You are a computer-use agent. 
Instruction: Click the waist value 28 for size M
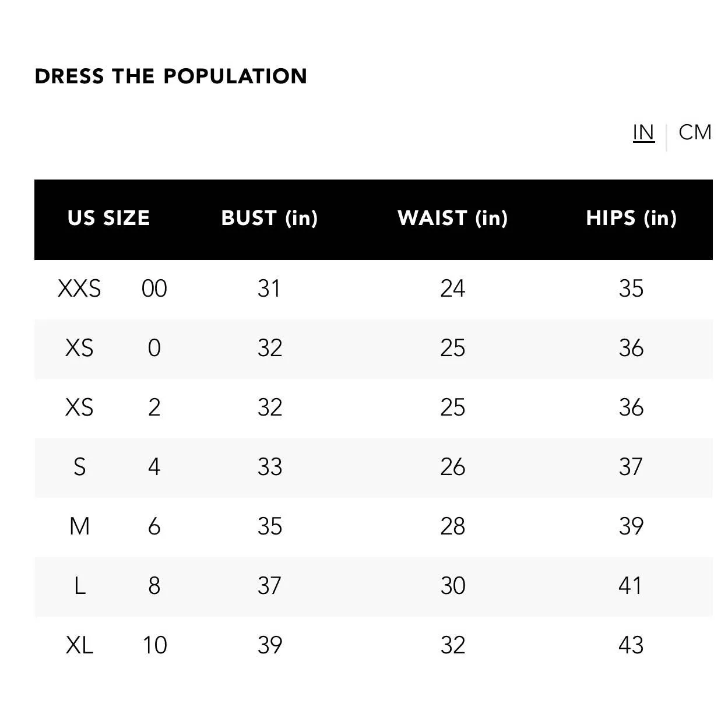coord(453,527)
